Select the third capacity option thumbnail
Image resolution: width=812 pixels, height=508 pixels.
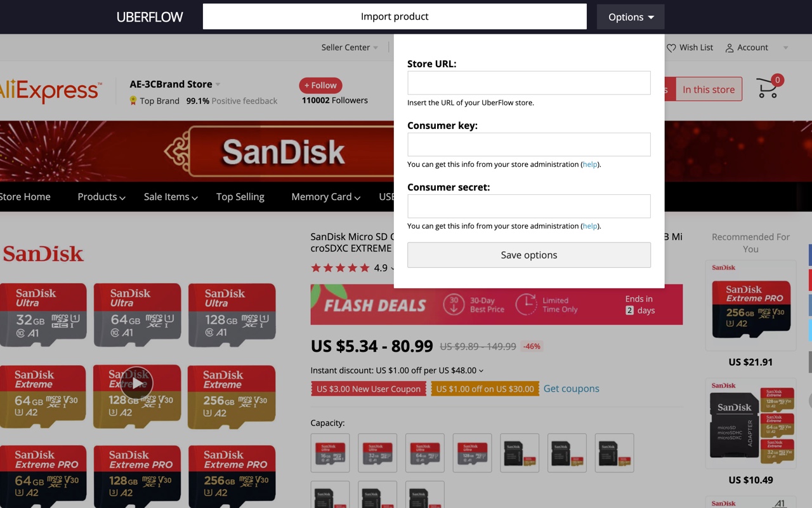click(x=425, y=453)
